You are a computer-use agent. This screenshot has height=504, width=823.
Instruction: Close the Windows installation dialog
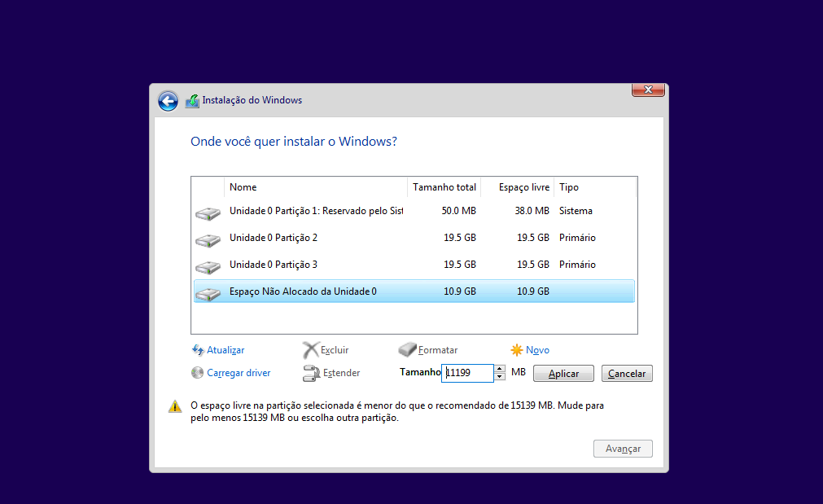[648, 90]
